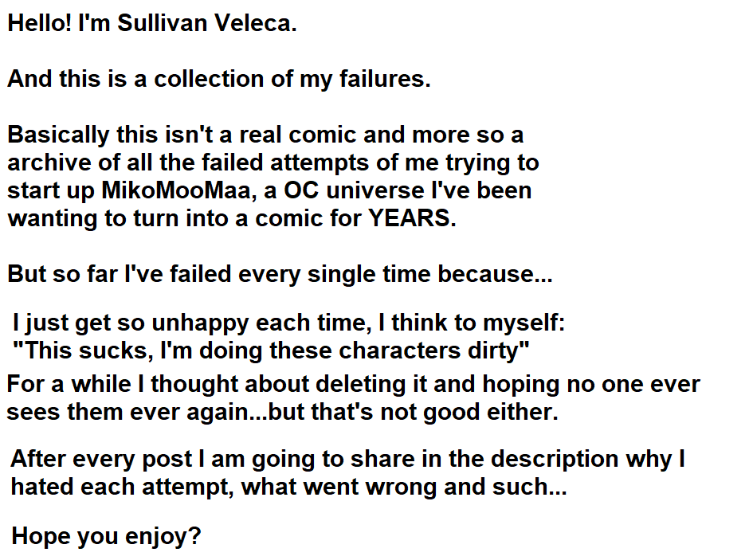Click the line "And this is a collection of my failures."
The width and height of the screenshot is (749, 560).
(219, 80)
